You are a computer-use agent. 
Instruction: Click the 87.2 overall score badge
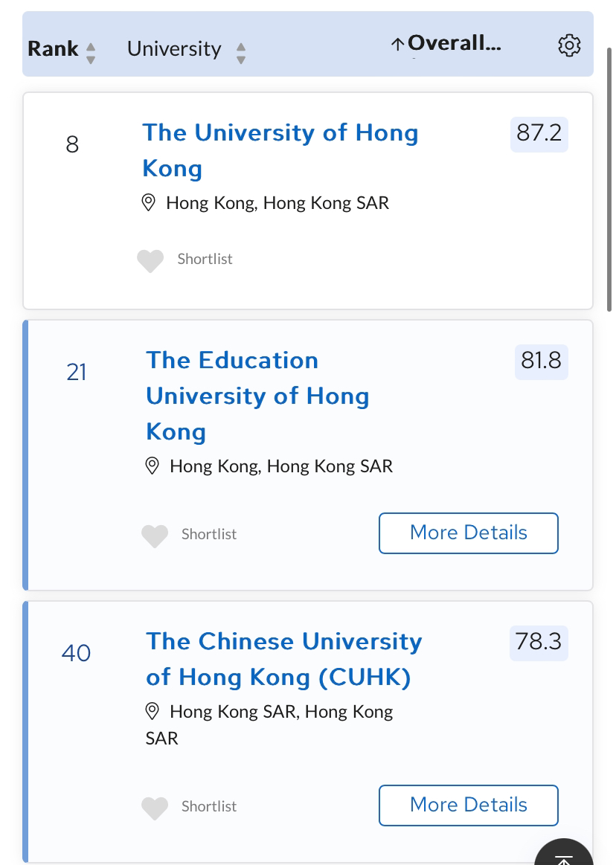pyautogui.click(x=539, y=134)
